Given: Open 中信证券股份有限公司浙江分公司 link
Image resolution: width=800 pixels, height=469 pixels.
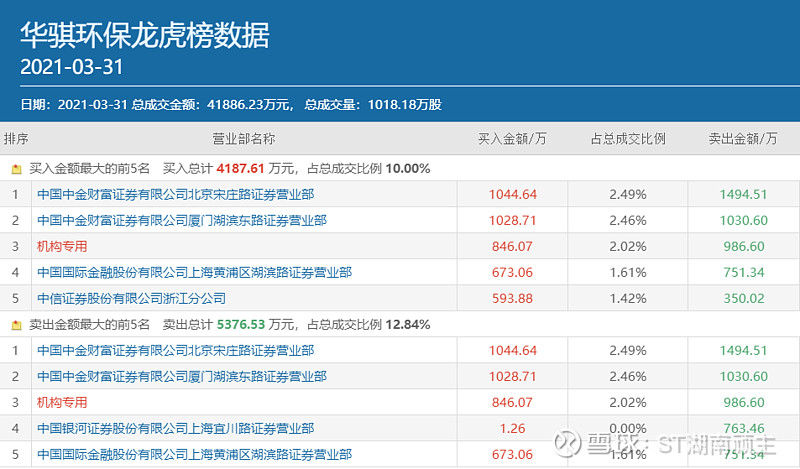Looking at the screenshot, I should pos(131,299).
